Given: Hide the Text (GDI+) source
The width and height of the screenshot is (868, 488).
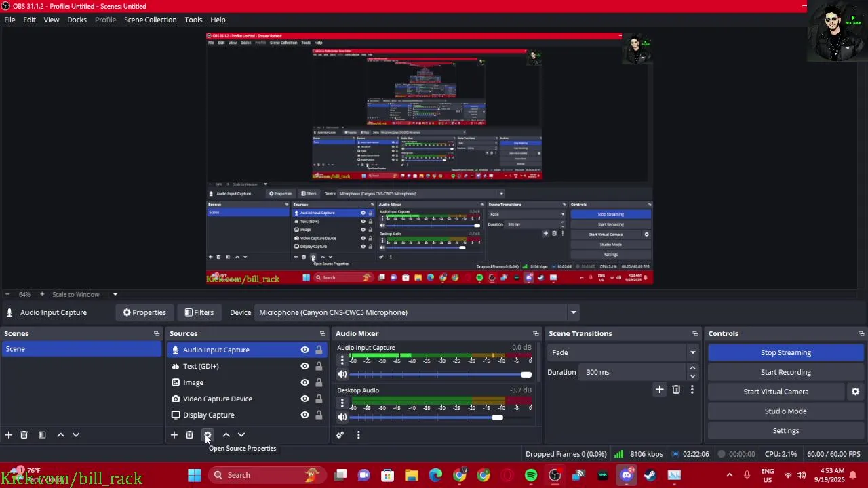Looking at the screenshot, I should (x=304, y=366).
